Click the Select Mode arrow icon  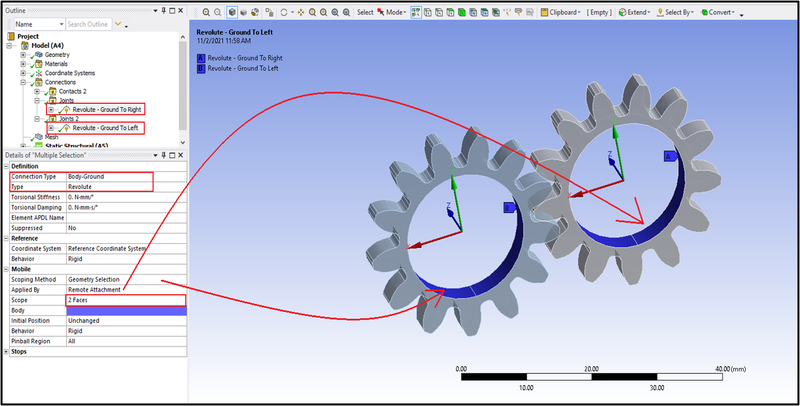(x=381, y=12)
